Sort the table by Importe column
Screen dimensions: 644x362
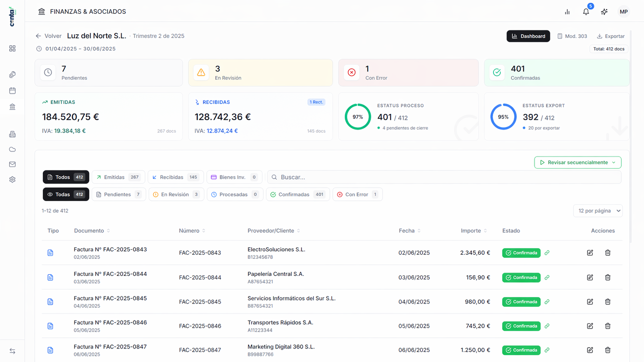pos(473,230)
